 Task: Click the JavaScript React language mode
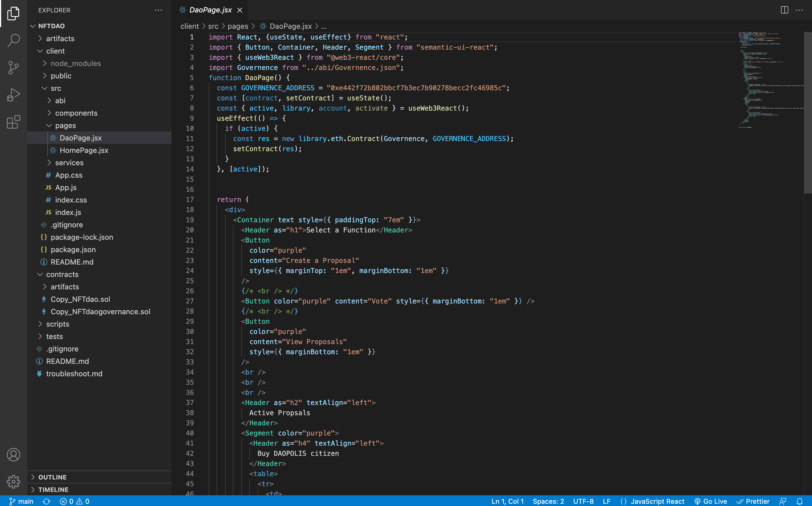[652, 501]
